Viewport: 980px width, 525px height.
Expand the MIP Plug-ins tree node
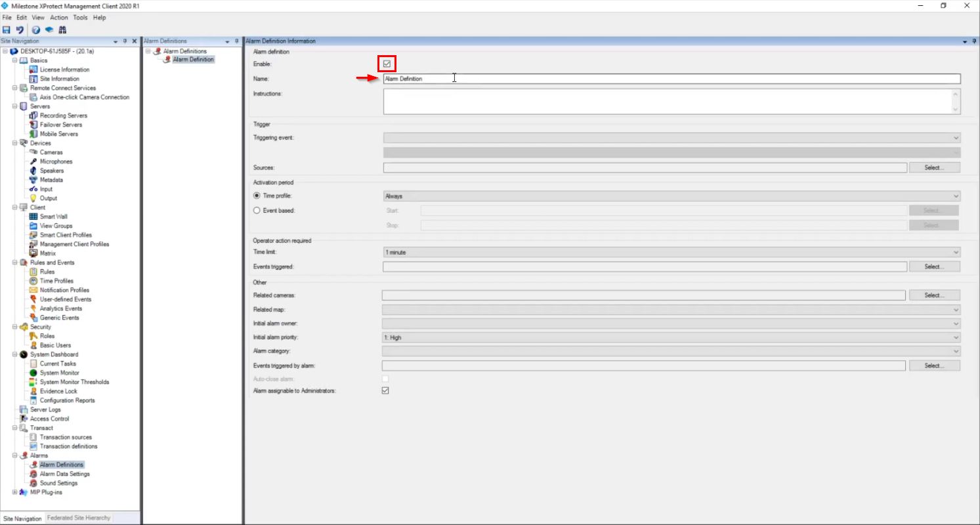(x=14, y=492)
